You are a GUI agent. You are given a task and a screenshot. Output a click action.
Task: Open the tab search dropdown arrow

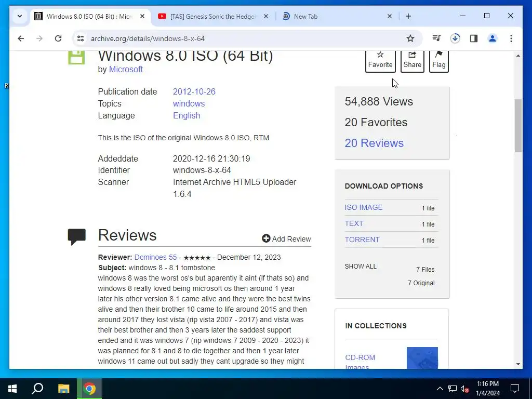(20, 16)
